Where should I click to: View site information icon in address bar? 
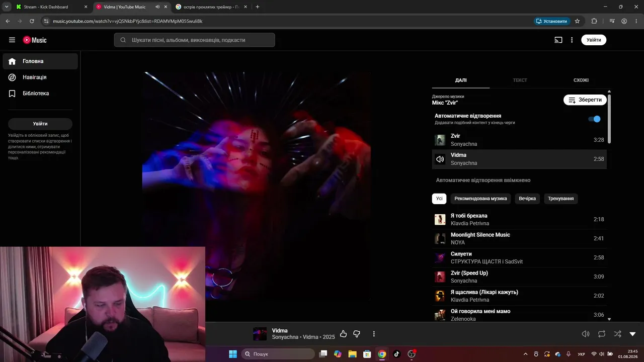pyautogui.click(x=46, y=21)
